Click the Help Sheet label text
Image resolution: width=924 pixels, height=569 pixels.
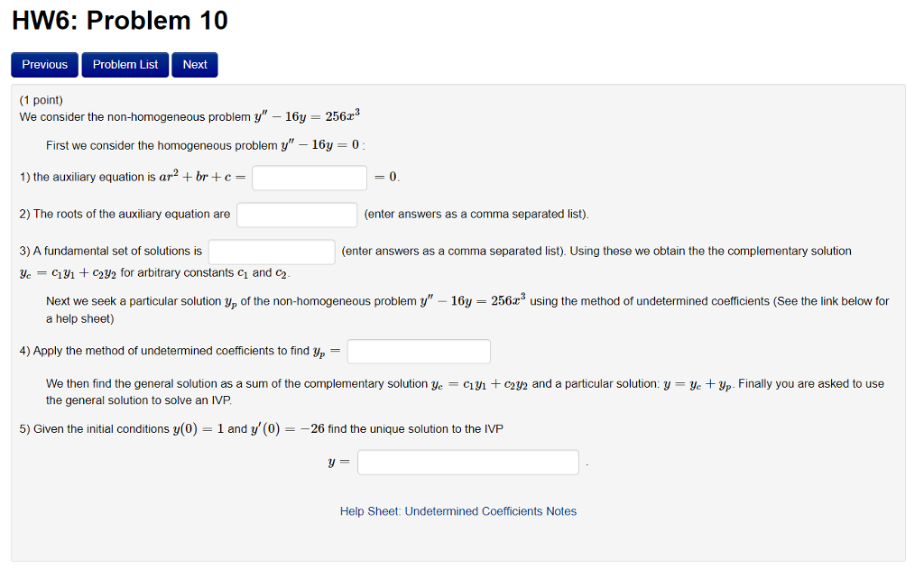click(x=366, y=511)
